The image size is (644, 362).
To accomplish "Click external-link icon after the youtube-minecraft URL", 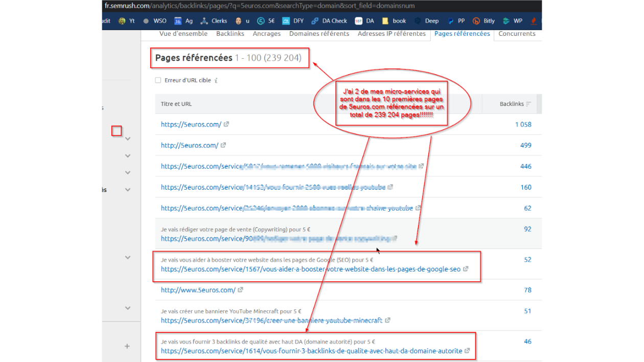I will 387,321.
